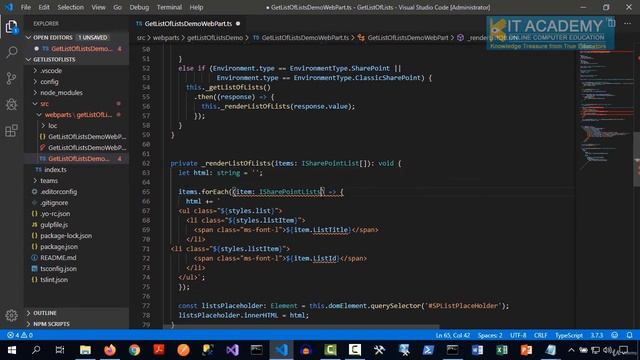
Task: Open the File menu
Action: [26, 7]
